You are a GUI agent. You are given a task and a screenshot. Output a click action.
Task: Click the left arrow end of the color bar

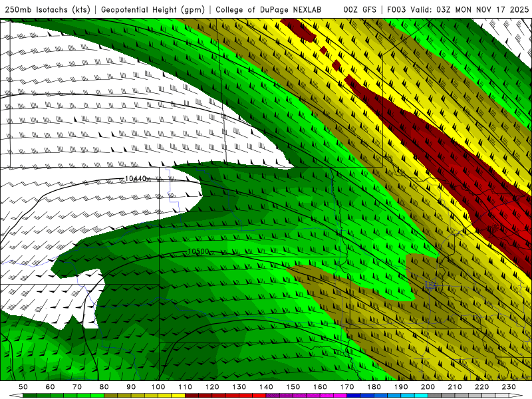click(16, 396)
